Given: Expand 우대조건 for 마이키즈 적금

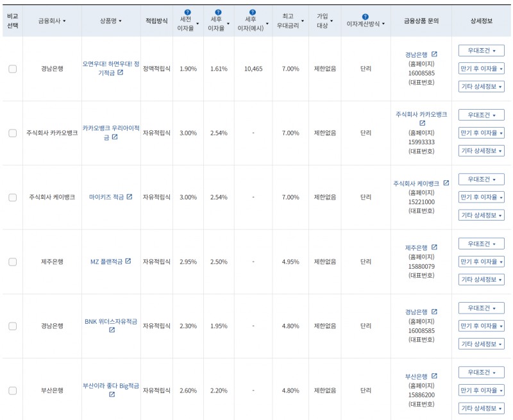Looking at the screenshot, I should click(x=482, y=180).
